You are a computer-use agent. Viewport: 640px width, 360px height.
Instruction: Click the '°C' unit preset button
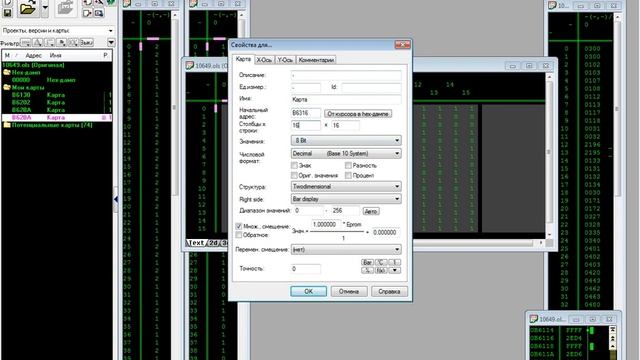[x=381, y=262]
